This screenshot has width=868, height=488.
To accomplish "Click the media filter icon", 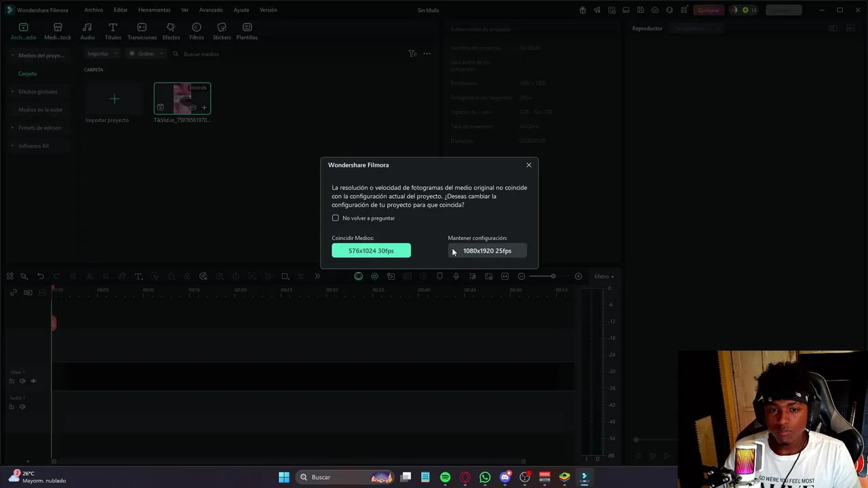I will (x=412, y=54).
